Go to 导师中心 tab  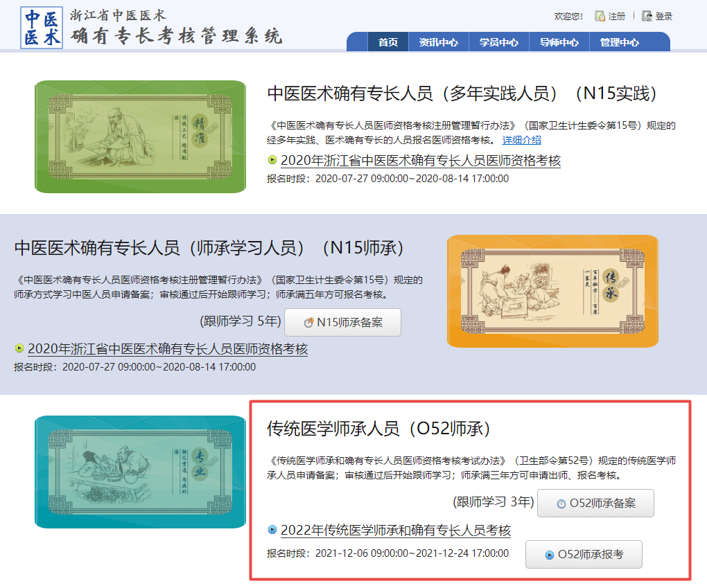(559, 42)
